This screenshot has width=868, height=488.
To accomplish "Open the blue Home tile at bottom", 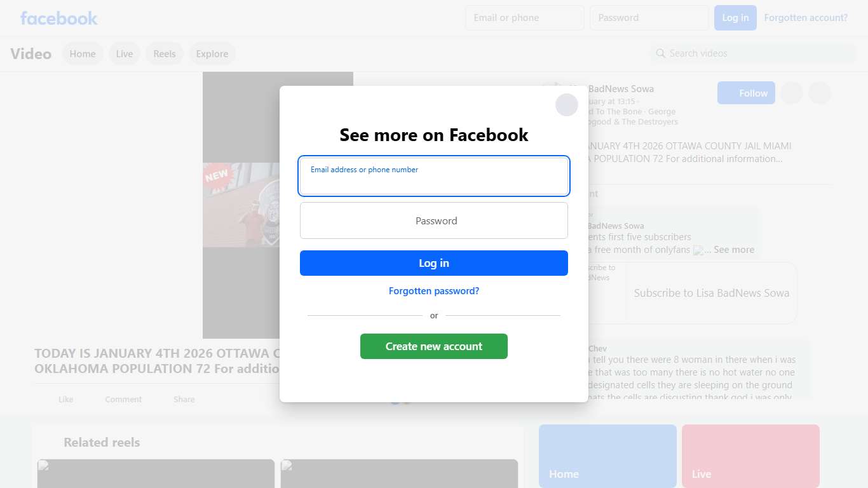I will coord(607,456).
